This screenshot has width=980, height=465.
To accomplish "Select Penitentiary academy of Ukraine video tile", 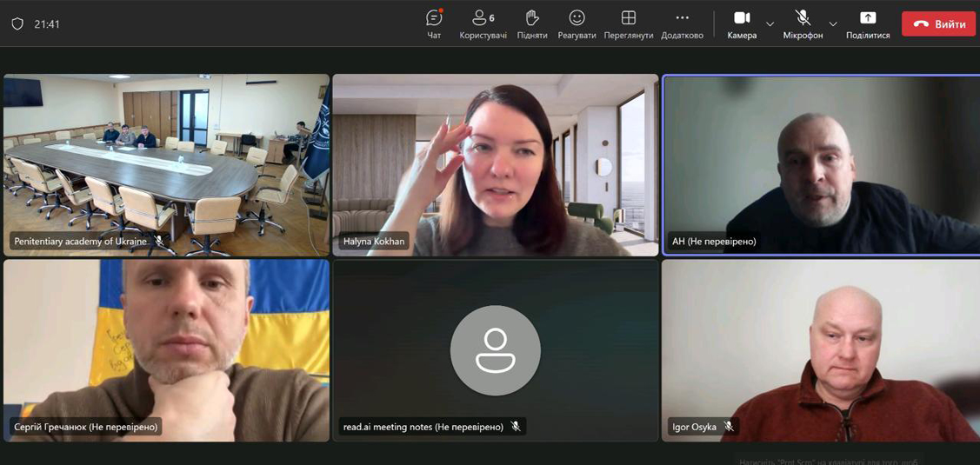I will point(166,165).
